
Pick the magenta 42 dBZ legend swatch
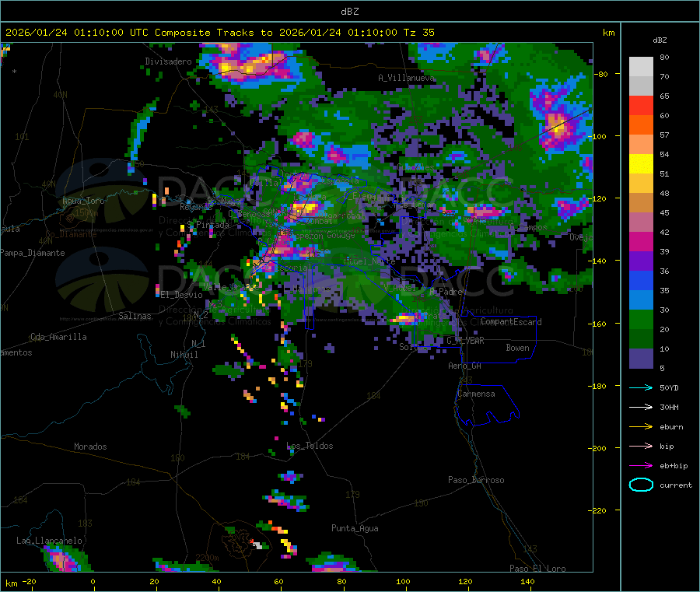pyautogui.click(x=641, y=241)
